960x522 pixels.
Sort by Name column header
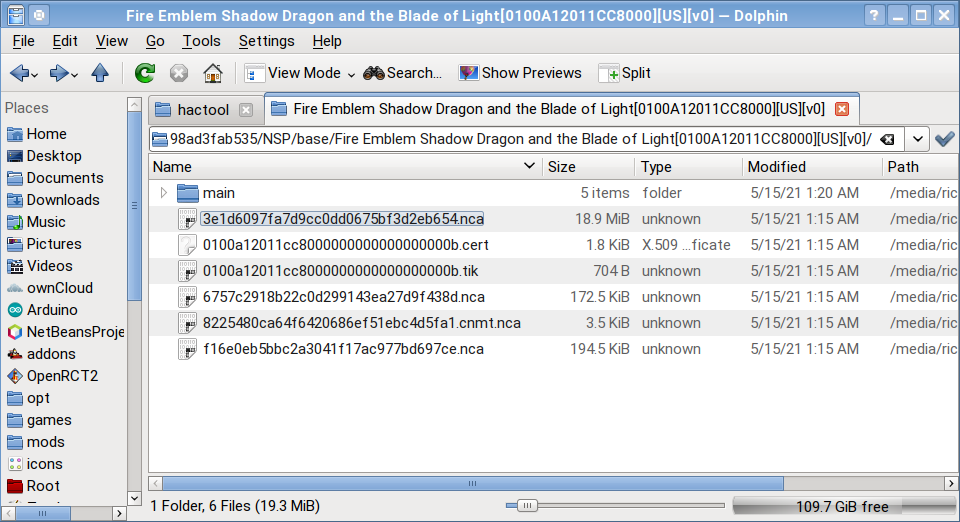345,166
